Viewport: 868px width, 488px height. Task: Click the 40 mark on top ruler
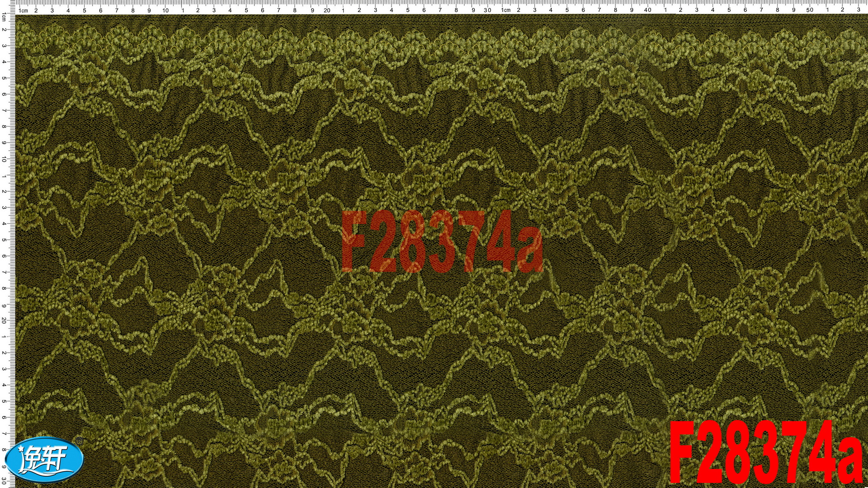pos(648,10)
